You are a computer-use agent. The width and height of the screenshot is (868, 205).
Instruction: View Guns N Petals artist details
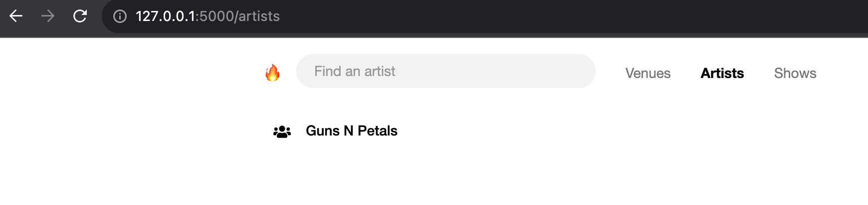(351, 131)
